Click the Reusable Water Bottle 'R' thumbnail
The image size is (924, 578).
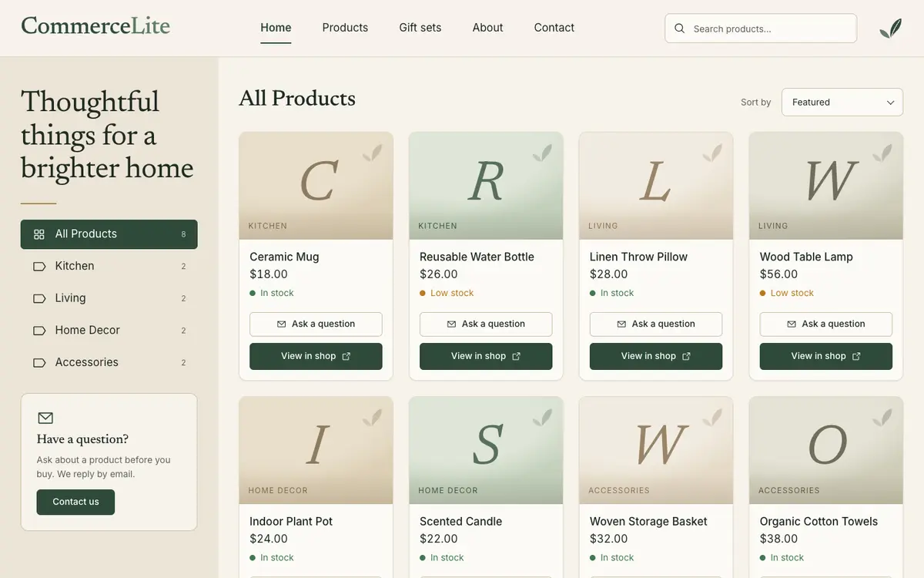486,186
